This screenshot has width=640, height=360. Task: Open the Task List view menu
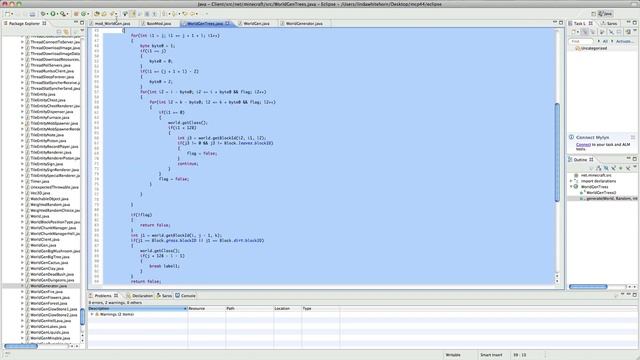pyautogui.click(x=635, y=30)
